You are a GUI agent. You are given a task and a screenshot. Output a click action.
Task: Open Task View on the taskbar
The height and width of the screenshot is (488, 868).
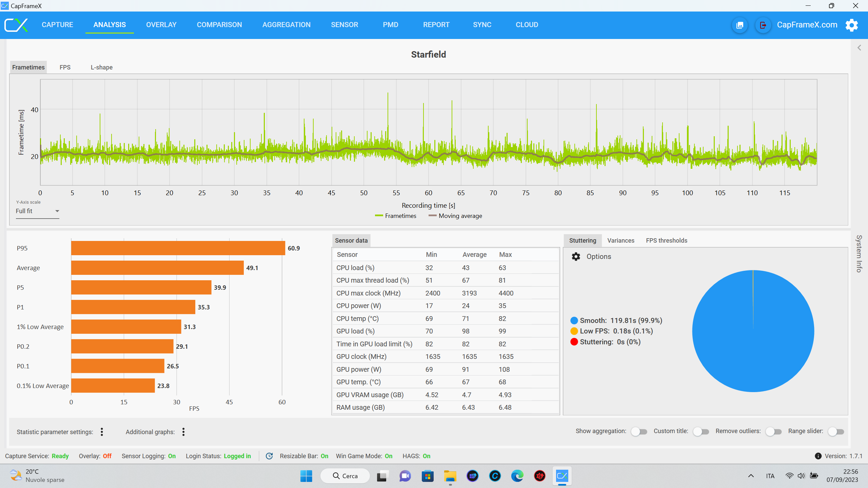click(x=382, y=476)
